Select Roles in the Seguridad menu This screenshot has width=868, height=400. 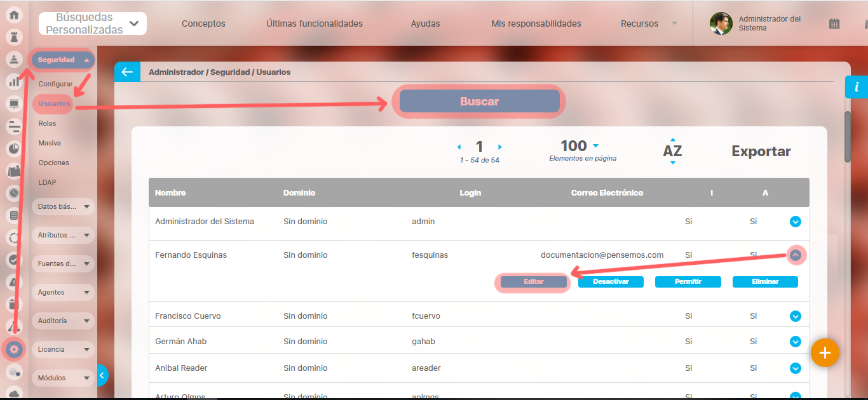pos(47,123)
